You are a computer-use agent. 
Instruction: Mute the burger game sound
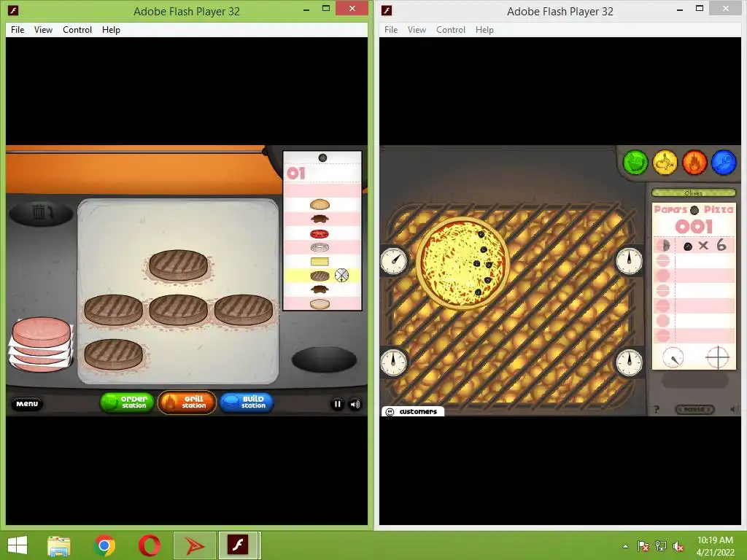tap(355, 404)
